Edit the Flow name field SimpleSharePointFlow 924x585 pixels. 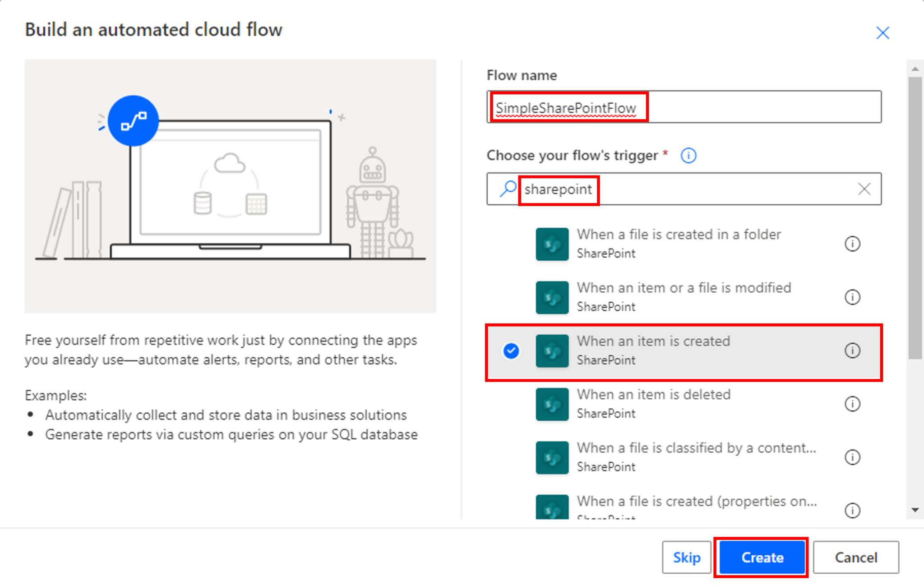coord(567,107)
